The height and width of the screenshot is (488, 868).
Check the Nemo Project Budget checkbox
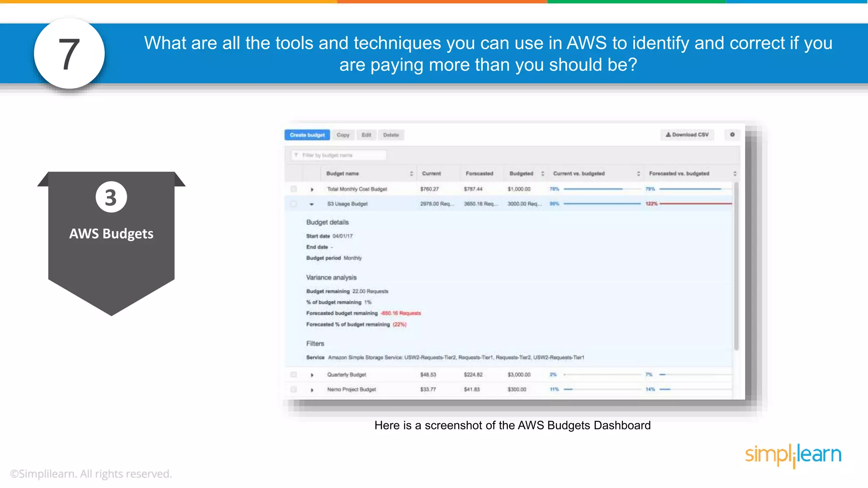coord(293,390)
